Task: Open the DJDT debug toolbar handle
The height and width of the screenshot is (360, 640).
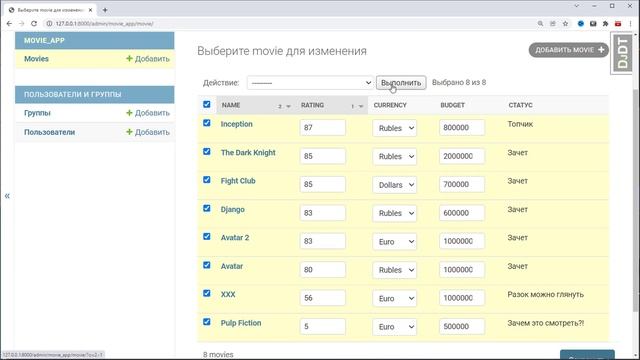Action: coord(622,53)
